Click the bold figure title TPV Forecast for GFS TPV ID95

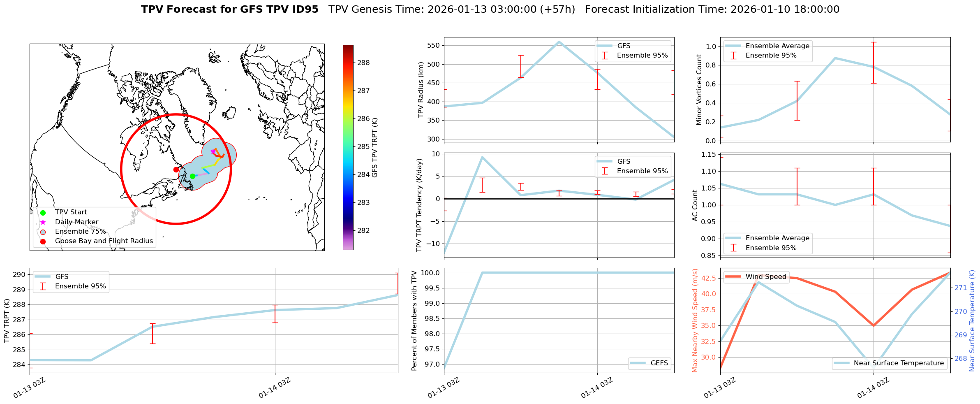pyautogui.click(x=229, y=9)
